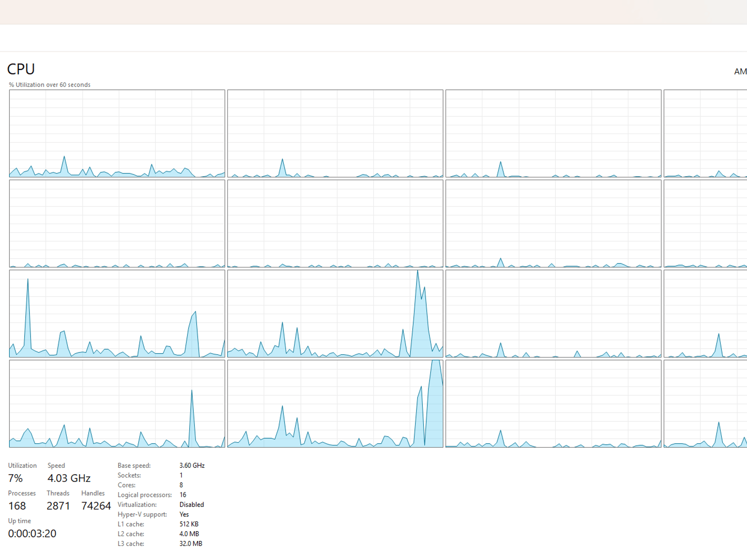
Task: Click the Processes count 168
Action: click(x=17, y=506)
